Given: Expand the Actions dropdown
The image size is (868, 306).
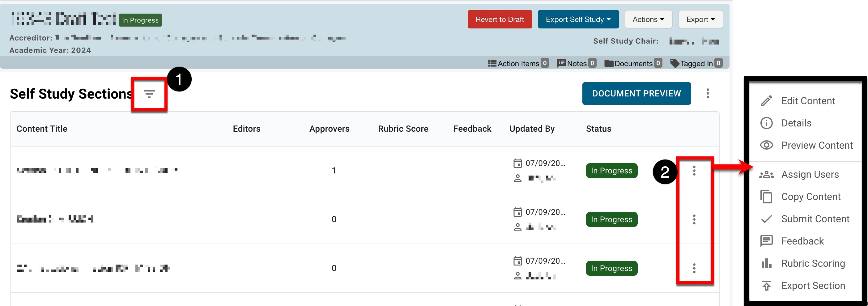Looking at the screenshot, I should pyautogui.click(x=648, y=19).
